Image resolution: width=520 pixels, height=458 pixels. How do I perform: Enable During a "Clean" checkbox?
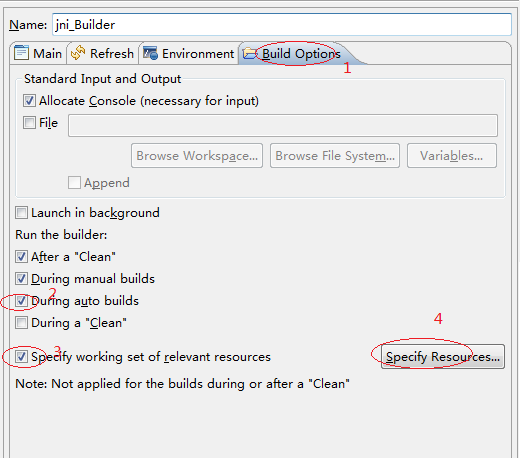pyautogui.click(x=21, y=322)
